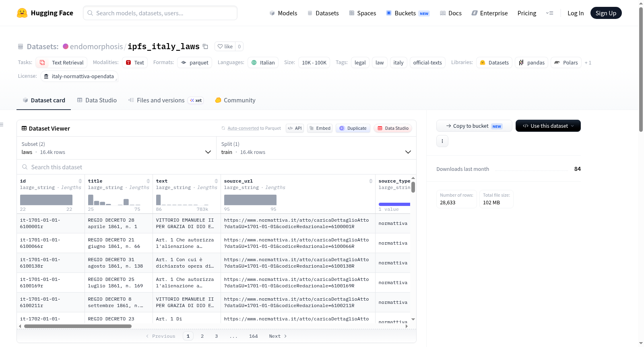Open the Dataset card tab

click(44, 100)
